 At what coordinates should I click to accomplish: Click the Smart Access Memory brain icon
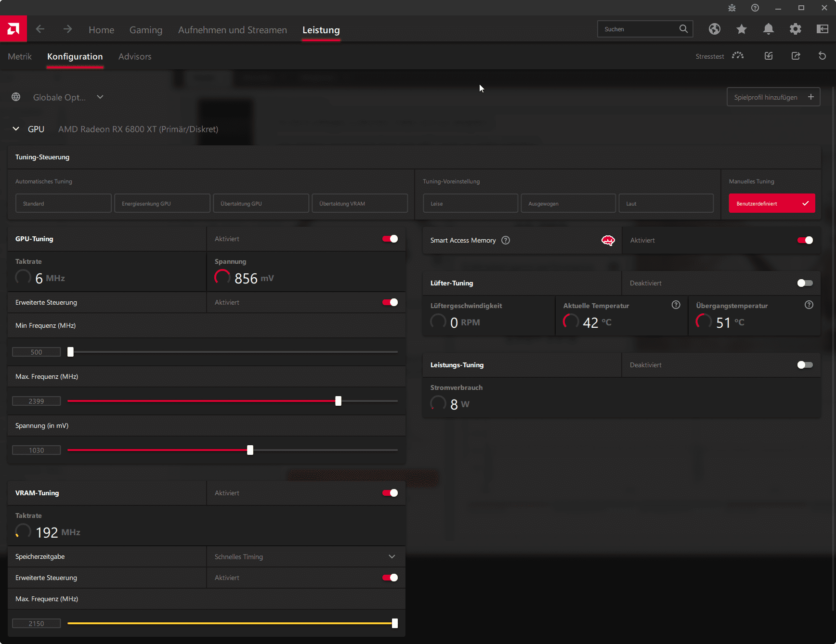pyautogui.click(x=608, y=240)
